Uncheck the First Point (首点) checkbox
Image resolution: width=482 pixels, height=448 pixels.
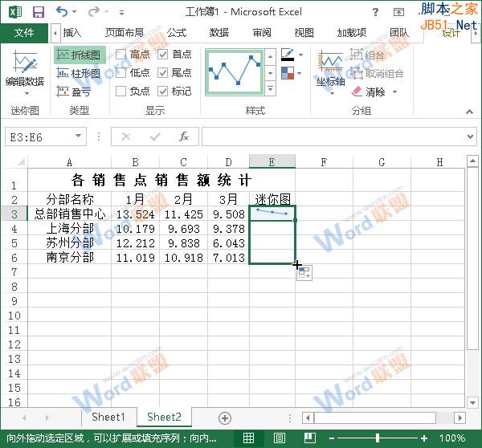(162, 55)
